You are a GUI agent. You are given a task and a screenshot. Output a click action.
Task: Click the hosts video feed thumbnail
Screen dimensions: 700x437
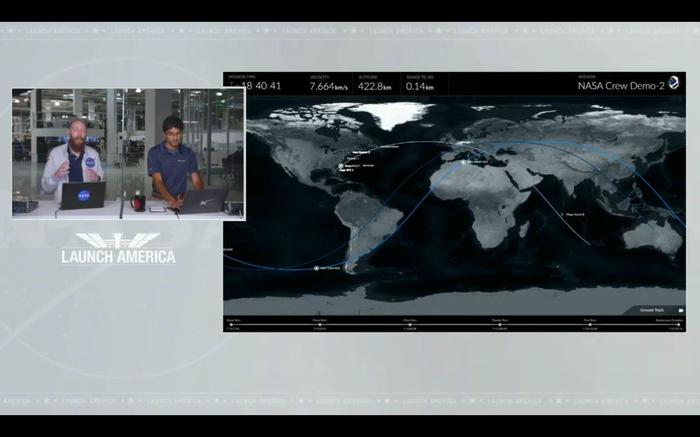click(x=128, y=153)
